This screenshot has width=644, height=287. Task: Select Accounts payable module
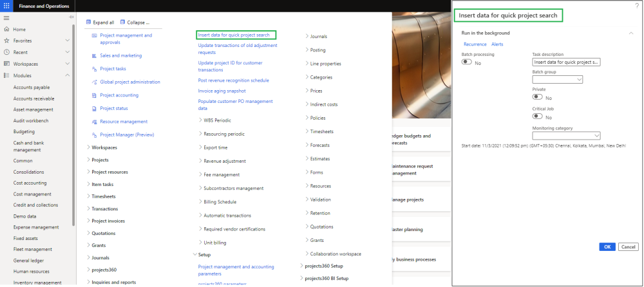click(x=32, y=88)
